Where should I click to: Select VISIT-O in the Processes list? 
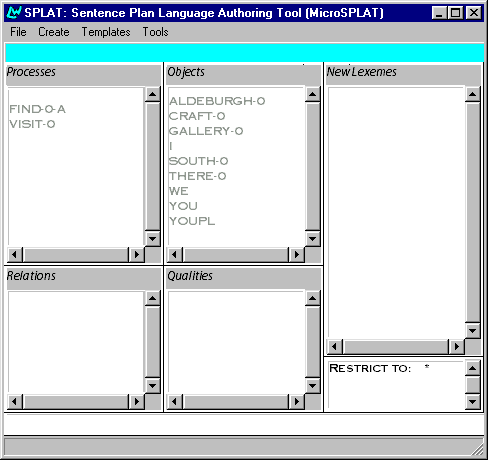[x=32, y=124]
